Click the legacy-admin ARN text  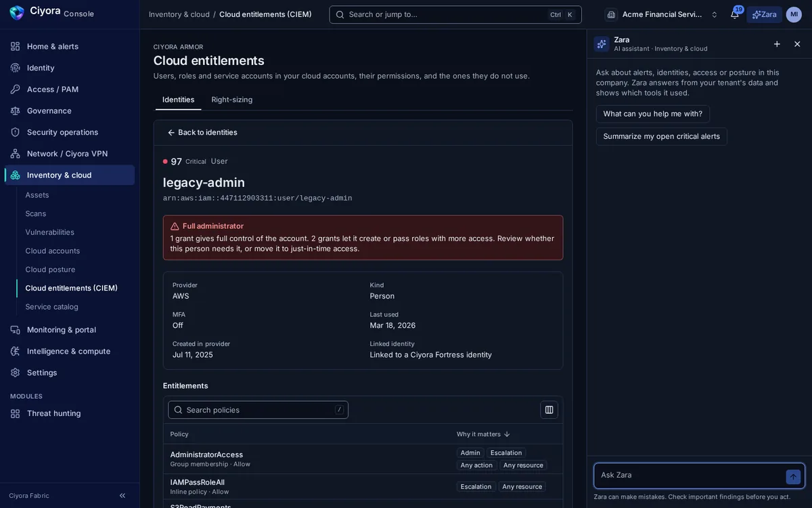click(x=258, y=198)
